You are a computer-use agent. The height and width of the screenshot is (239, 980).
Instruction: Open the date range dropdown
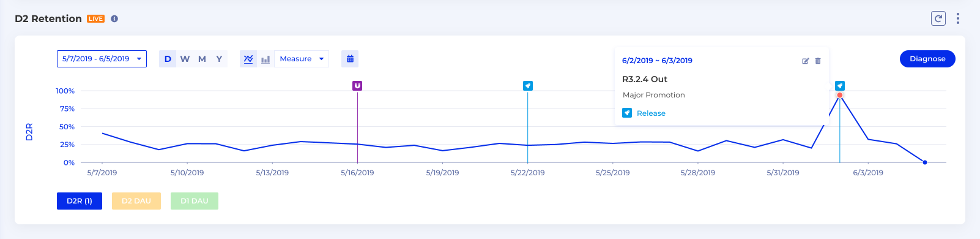tap(102, 59)
